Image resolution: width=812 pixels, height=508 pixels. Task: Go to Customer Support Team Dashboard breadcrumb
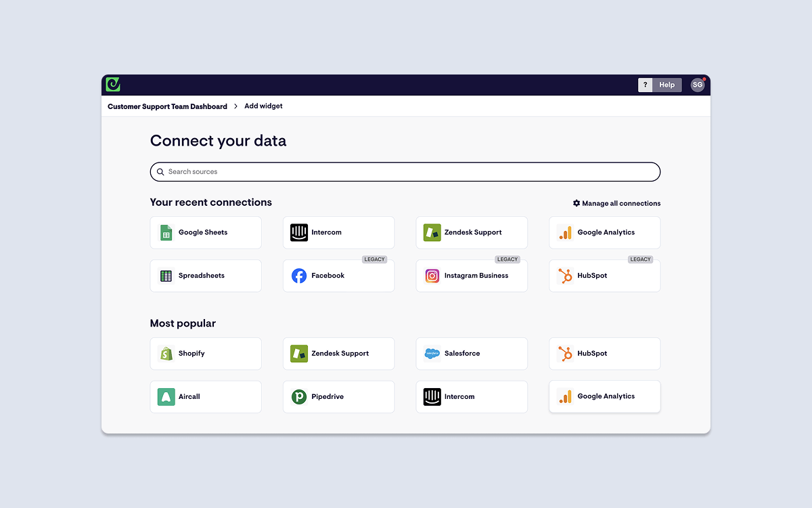tap(167, 106)
